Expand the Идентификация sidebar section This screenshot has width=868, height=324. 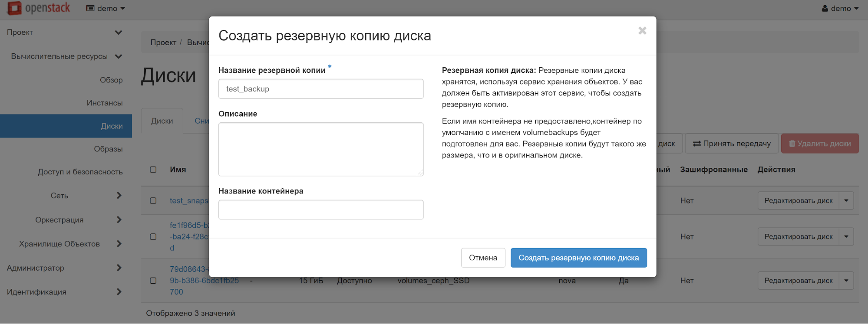point(65,292)
